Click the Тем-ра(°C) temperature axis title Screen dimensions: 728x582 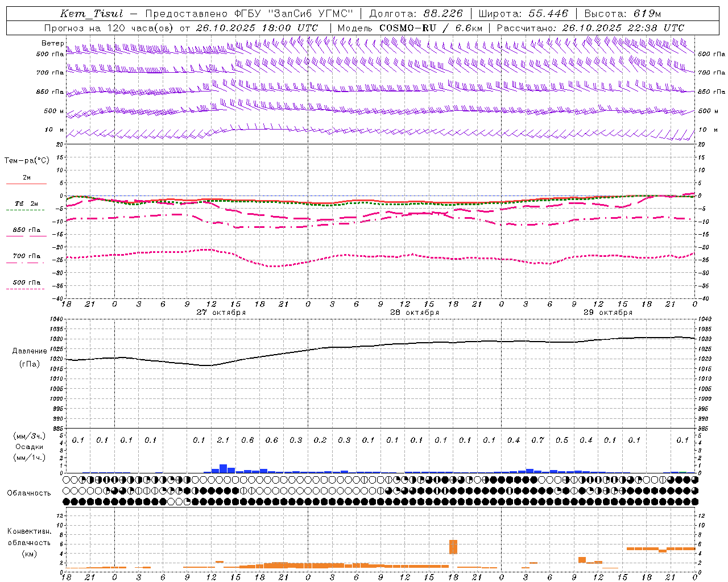click(27, 160)
